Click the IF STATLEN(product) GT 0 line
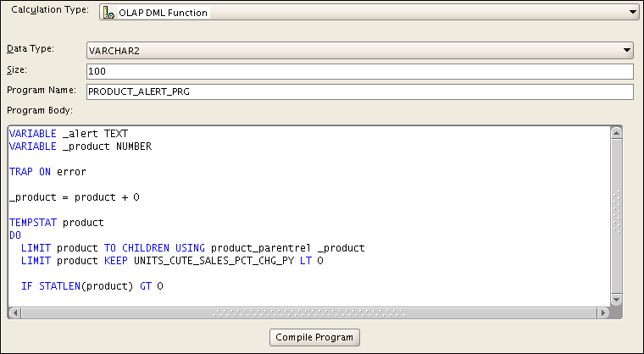 92,287
